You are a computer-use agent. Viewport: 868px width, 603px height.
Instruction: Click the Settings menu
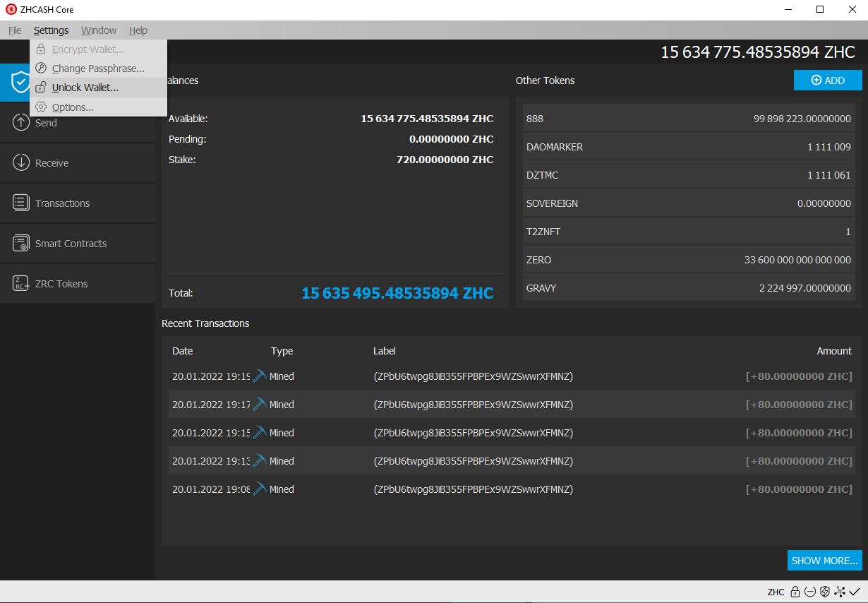pyautogui.click(x=51, y=30)
